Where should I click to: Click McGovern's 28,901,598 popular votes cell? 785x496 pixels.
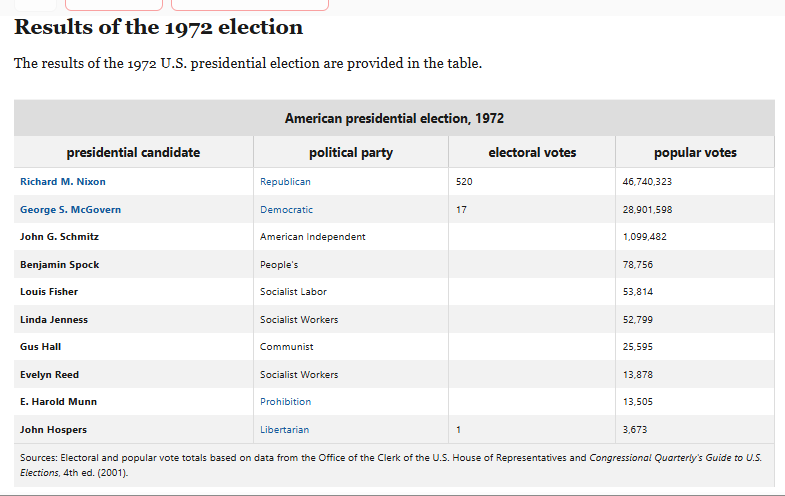click(695, 210)
